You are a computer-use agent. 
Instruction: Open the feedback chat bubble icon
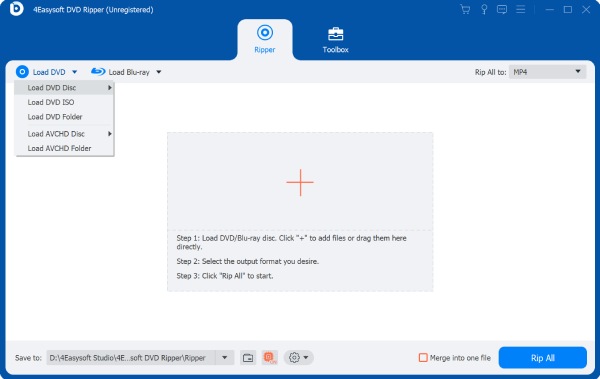502,10
